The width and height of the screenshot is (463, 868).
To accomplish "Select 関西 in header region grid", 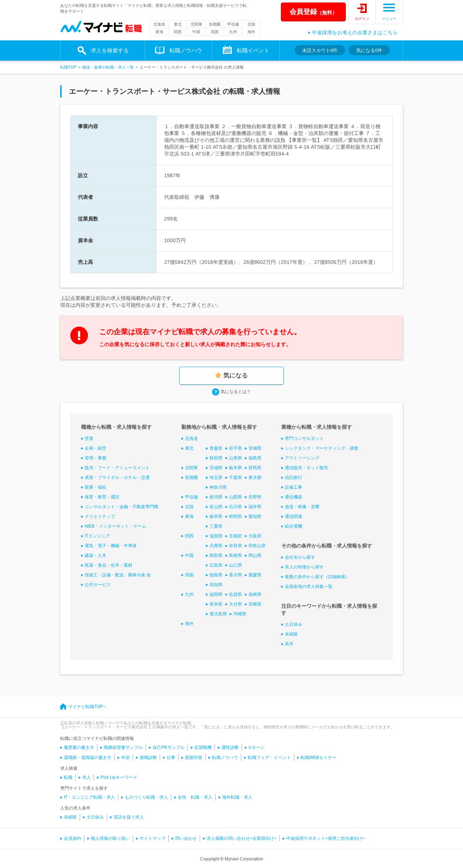I will coord(177,32).
